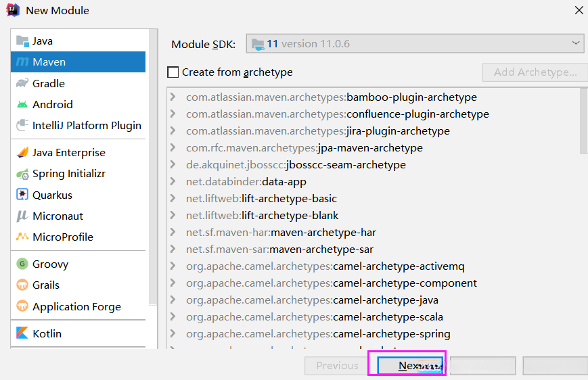Click the Groovy G icon
This screenshot has height=380, width=588.
tap(22, 264)
